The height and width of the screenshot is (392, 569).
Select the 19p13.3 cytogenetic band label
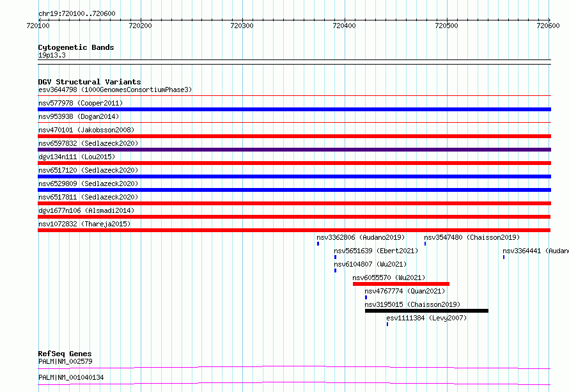[x=52, y=56]
